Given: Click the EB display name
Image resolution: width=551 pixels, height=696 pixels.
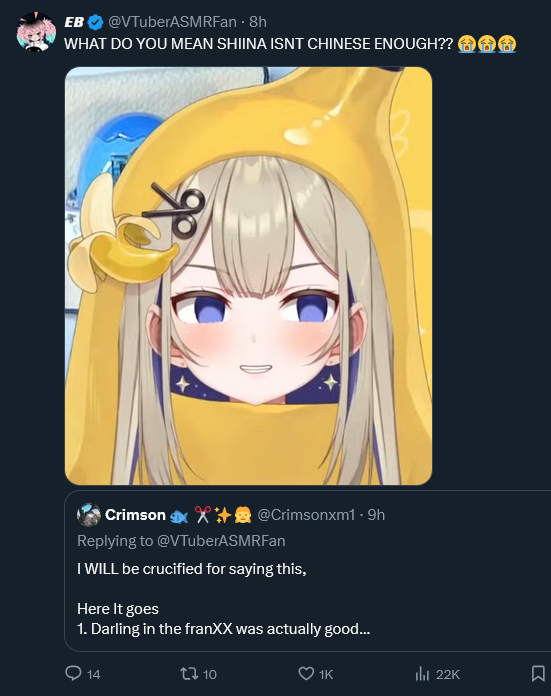Looking at the screenshot, I should click(x=74, y=22).
